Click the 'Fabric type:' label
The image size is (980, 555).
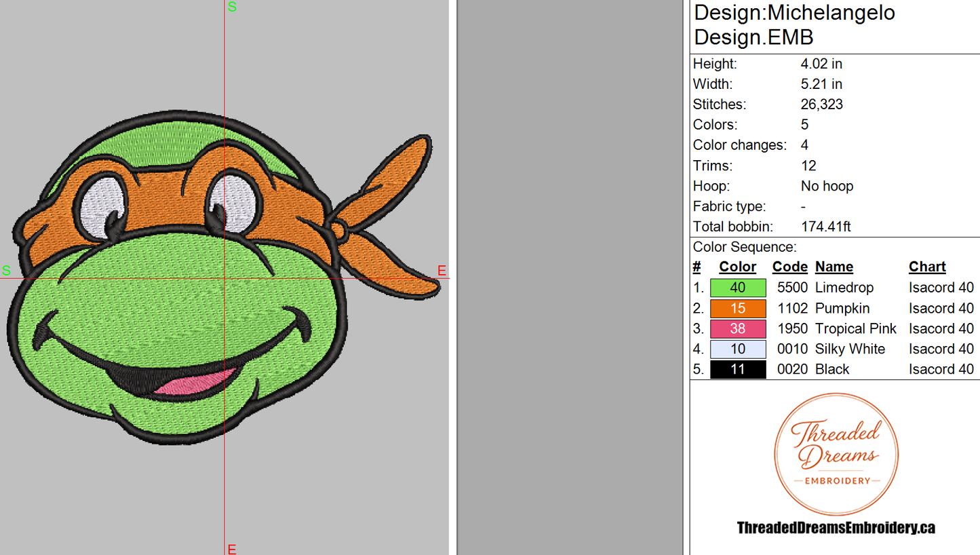[x=729, y=206]
